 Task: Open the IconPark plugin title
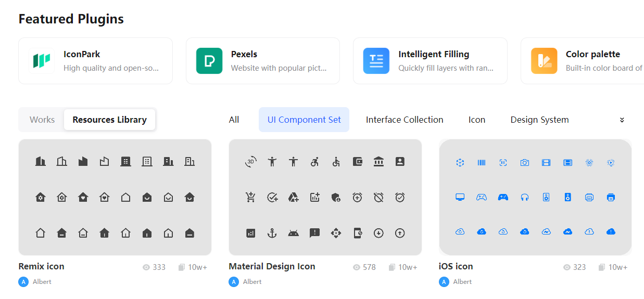82,54
